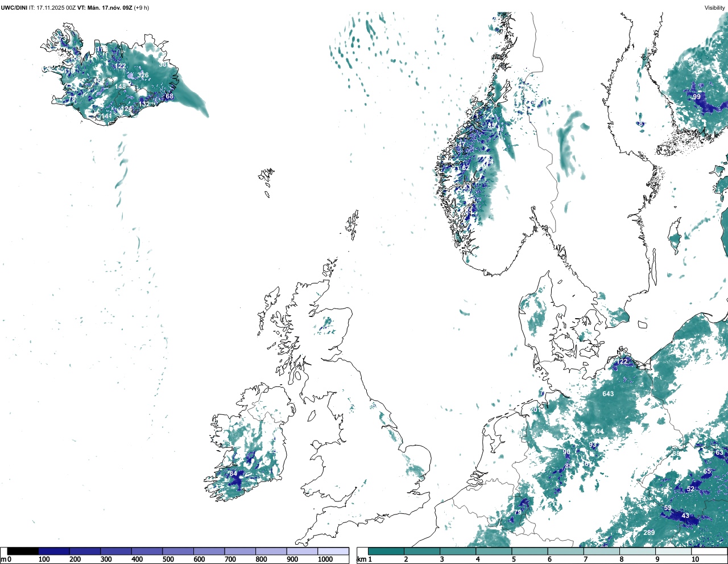Viewport: 728px width, 564px height.
Task: Click visibility value 62 over western Norway
Action: [466, 168]
